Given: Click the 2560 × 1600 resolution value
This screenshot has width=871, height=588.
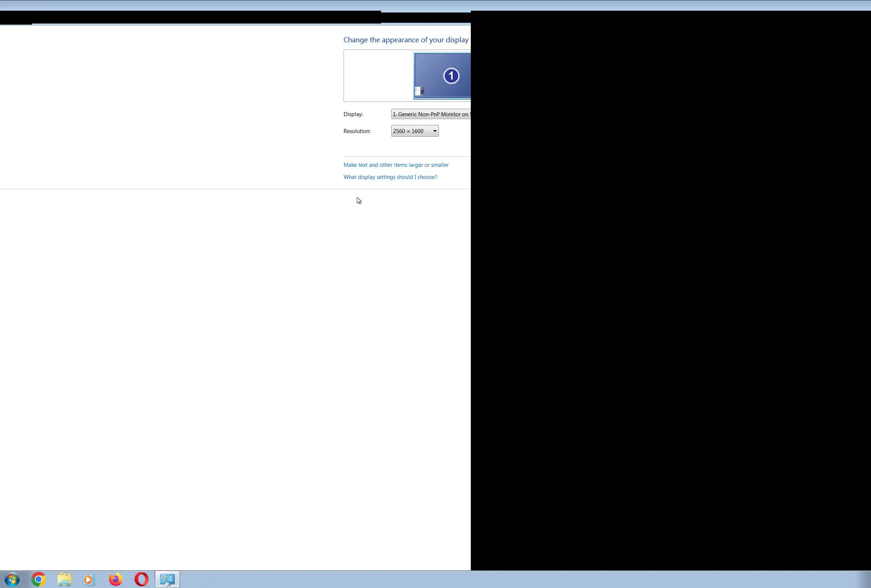Looking at the screenshot, I should (x=409, y=131).
